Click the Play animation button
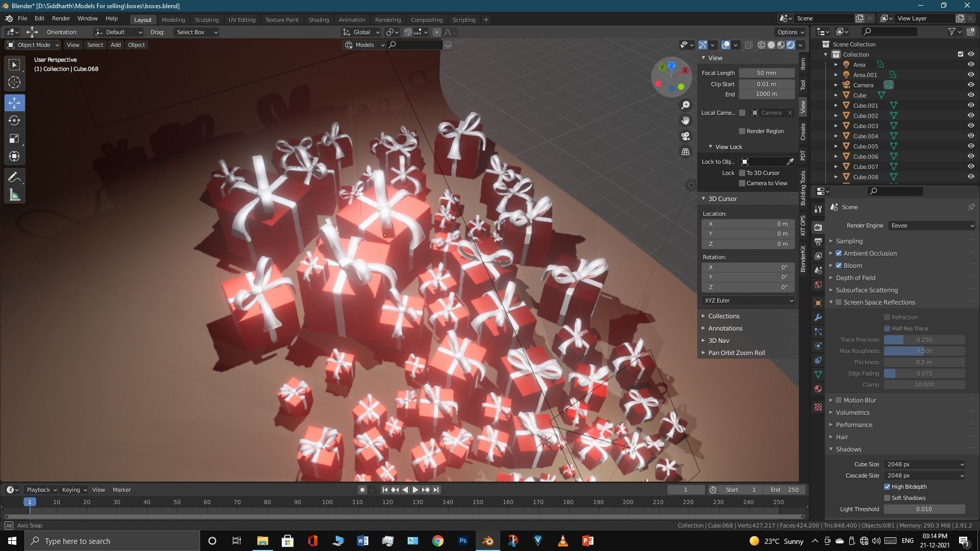The height and width of the screenshot is (551, 980). [415, 490]
